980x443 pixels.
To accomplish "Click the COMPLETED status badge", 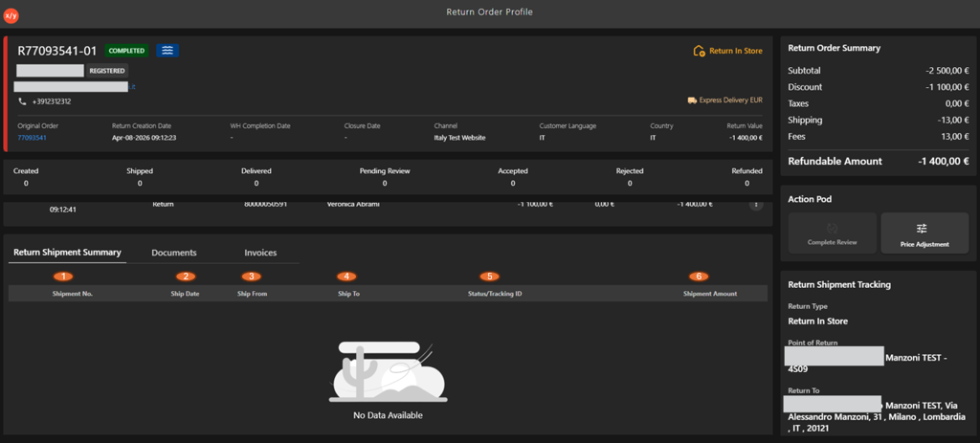I will tap(127, 51).
